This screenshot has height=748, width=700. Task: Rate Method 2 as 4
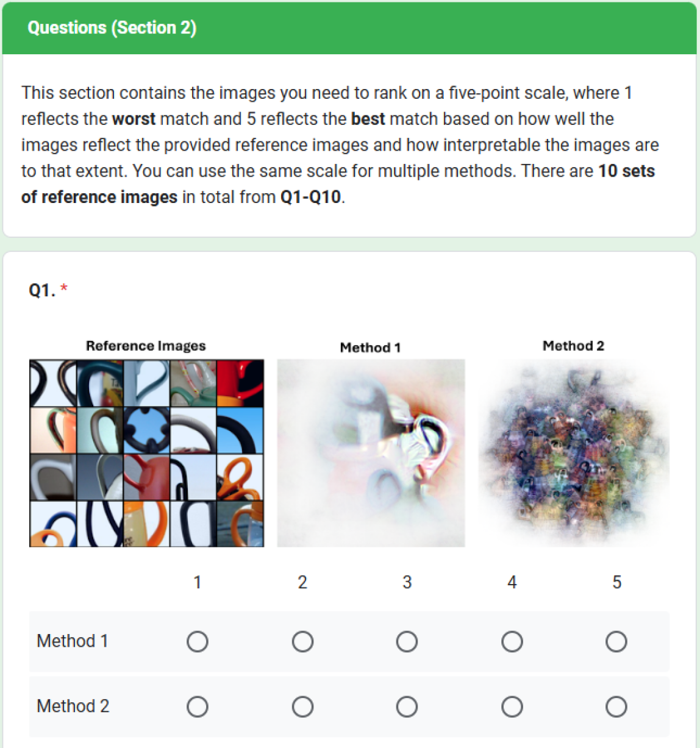512,707
